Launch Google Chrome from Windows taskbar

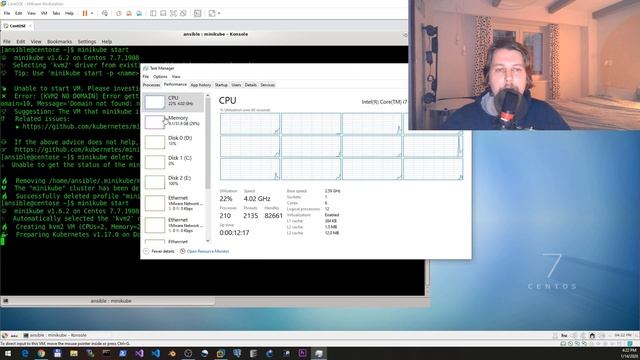pyautogui.click(x=41, y=353)
